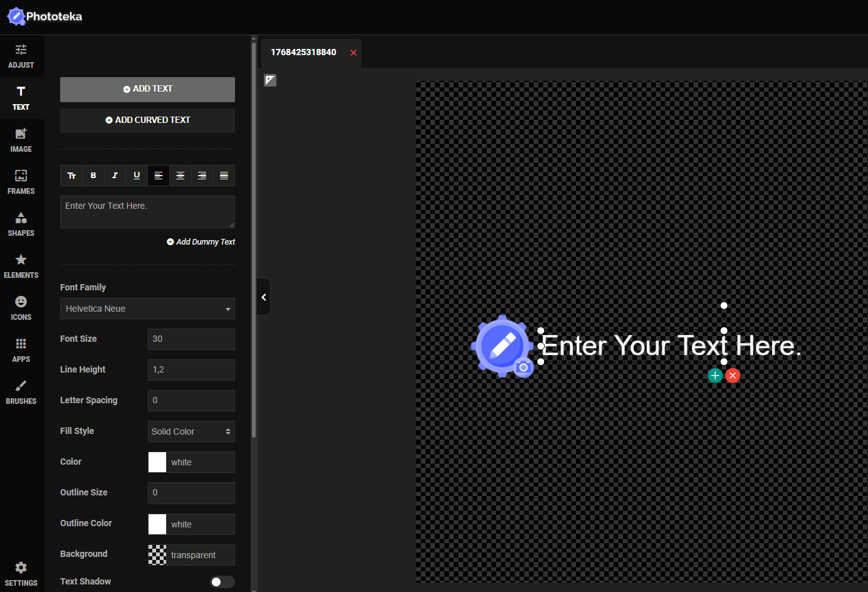Click the ADD CURVED TEXT button
This screenshot has width=868, height=592.
(147, 120)
